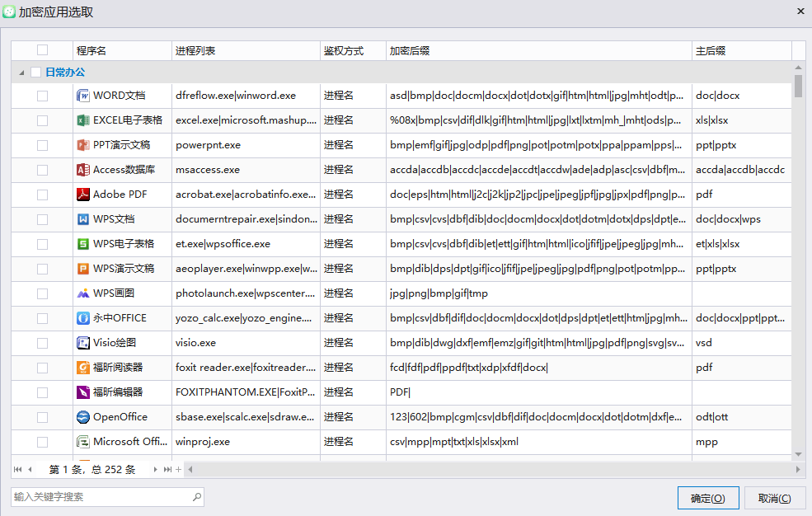The image size is (812, 516).
Task: Click the PPT演示文稿 program icon
Action: point(83,145)
